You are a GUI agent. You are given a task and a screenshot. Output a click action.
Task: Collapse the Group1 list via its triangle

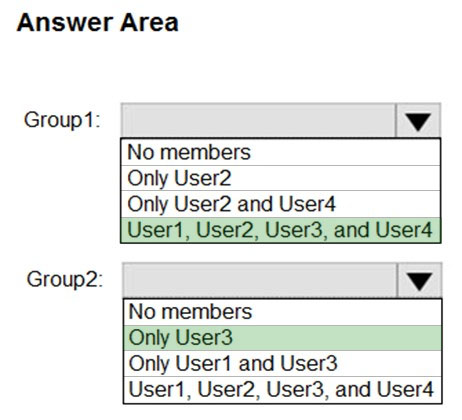pos(418,120)
